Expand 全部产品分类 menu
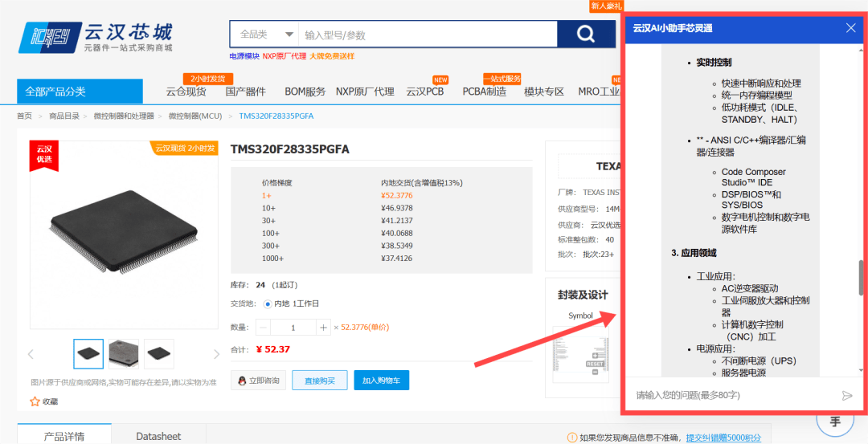 coord(80,92)
